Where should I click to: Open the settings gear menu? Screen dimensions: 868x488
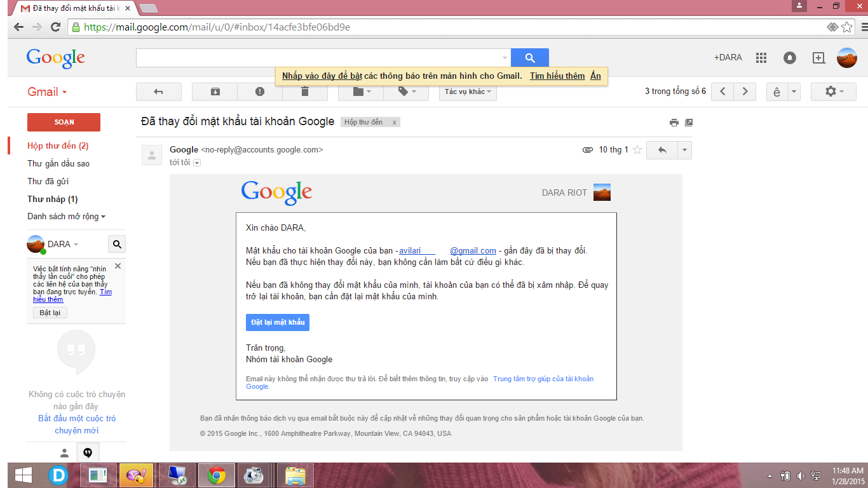point(834,91)
